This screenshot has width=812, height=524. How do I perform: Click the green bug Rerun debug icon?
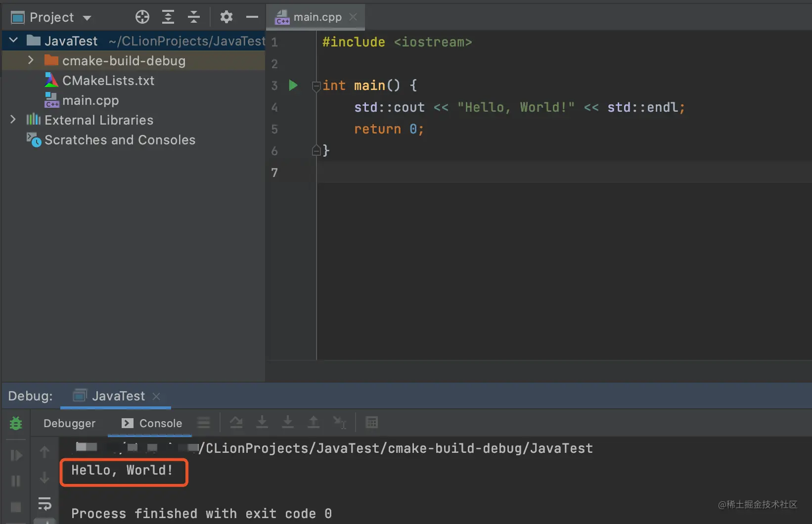click(16, 423)
